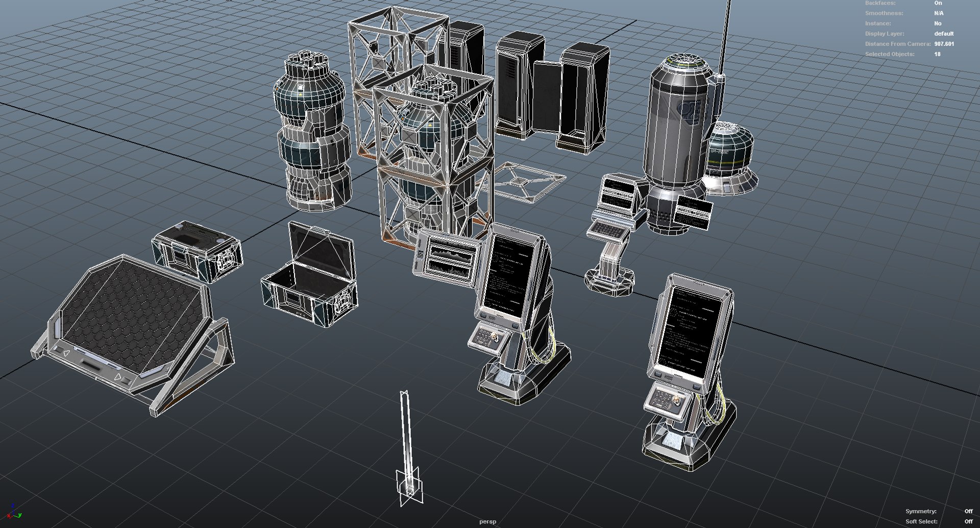
Task: Select the graph display monitor model
Action: (448, 258)
